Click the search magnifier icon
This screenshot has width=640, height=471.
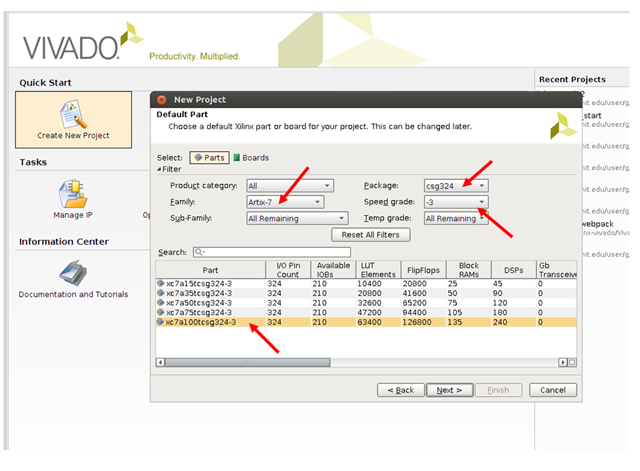point(198,252)
